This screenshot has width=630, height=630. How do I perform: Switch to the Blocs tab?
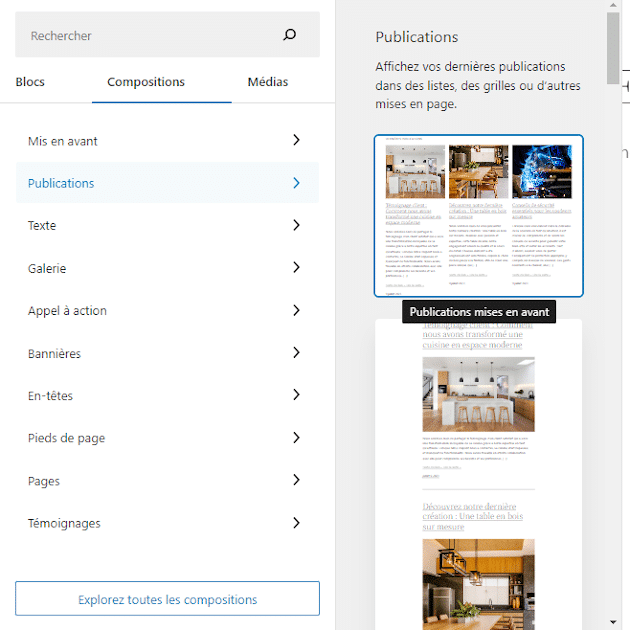pos(30,82)
